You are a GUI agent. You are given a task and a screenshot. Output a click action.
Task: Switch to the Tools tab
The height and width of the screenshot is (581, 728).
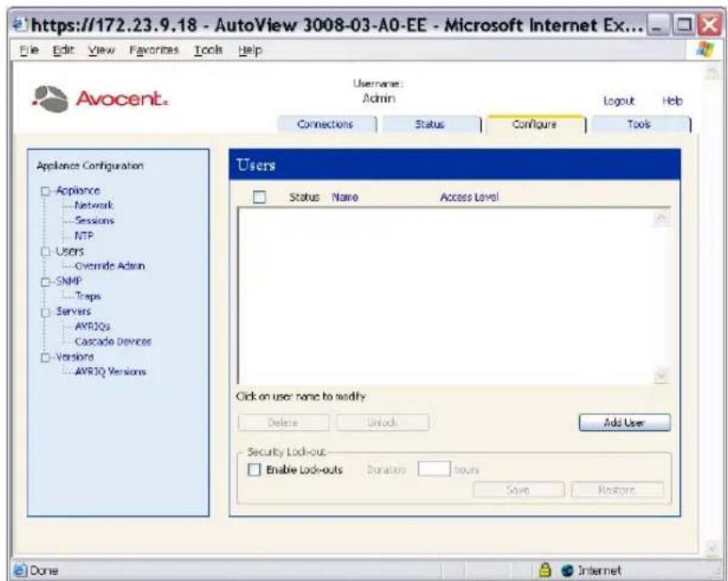click(x=640, y=124)
